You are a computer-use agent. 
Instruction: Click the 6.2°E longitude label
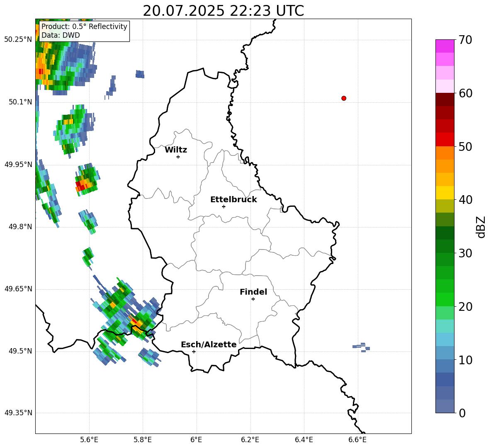pyautogui.click(x=250, y=440)
